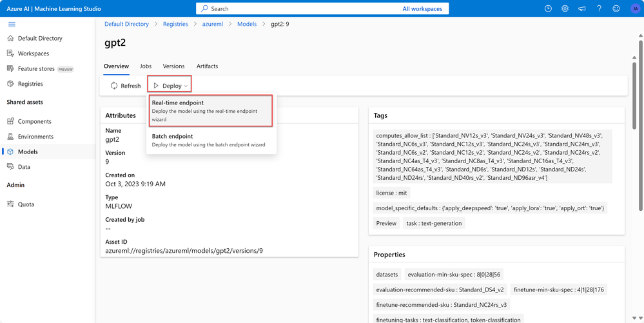Click the Registries cube icon in the sidebar
The image size is (644, 323).
tap(11, 84)
